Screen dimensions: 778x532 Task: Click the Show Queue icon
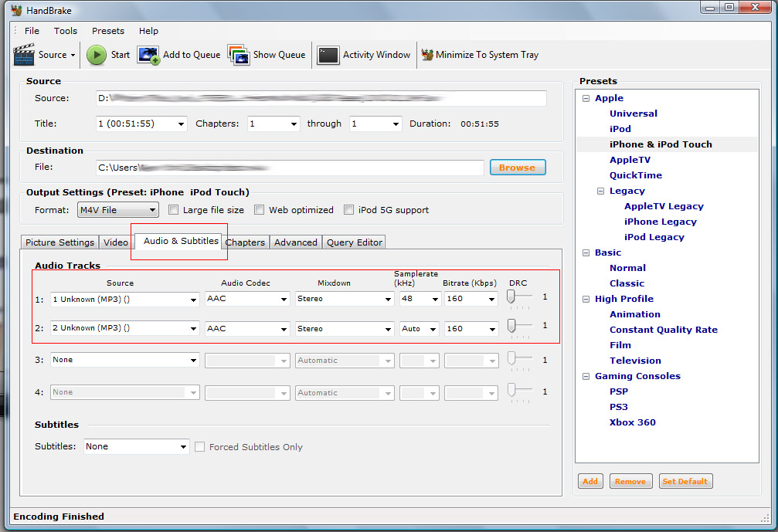click(239, 55)
